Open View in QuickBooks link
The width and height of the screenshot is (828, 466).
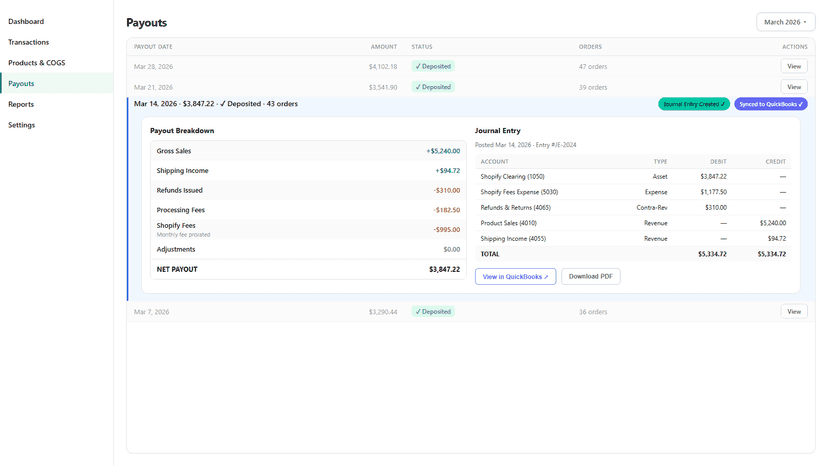(x=515, y=276)
